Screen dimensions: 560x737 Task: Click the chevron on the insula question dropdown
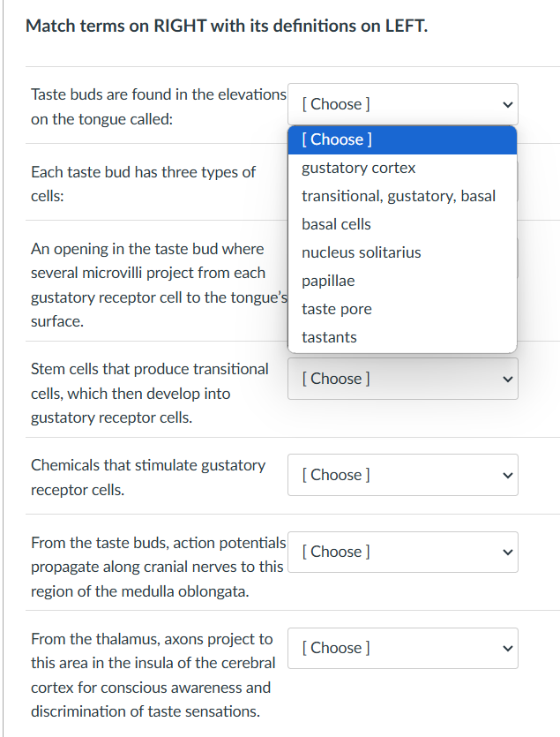(x=507, y=648)
